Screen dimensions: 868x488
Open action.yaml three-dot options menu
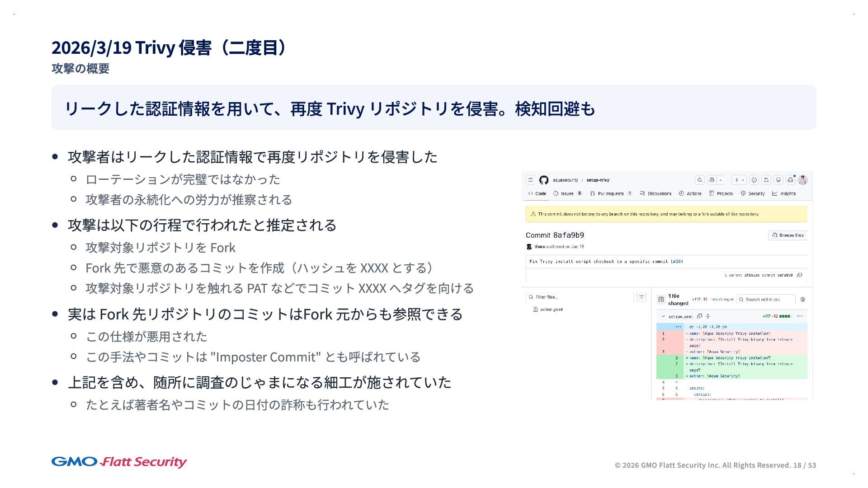(800, 316)
